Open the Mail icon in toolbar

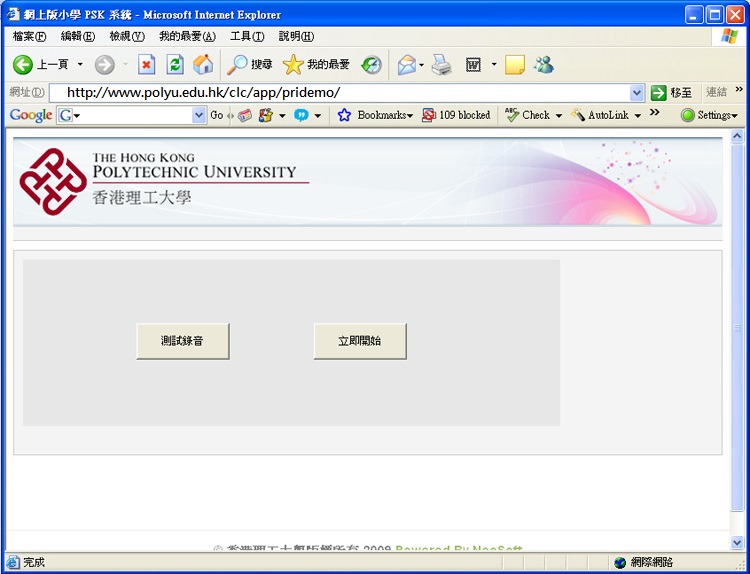(x=406, y=65)
